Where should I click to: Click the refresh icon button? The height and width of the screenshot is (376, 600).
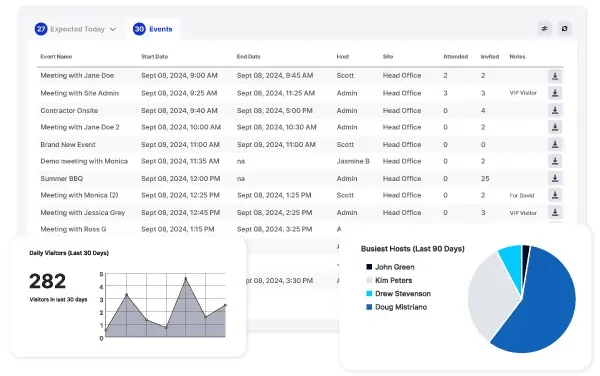(x=564, y=29)
